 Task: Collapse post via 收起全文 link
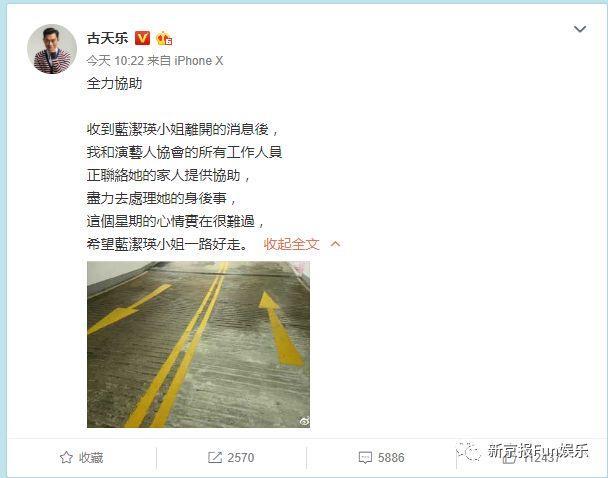tap(292, 244)
